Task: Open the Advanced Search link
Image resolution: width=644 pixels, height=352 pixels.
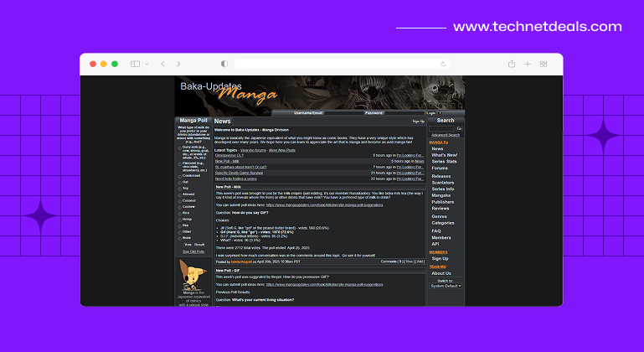Action: [446, 135]
